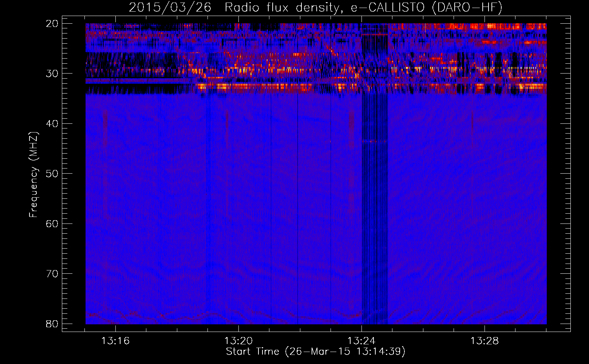
Task: Click the 80 frequency tick label
Action: (52, 324)
